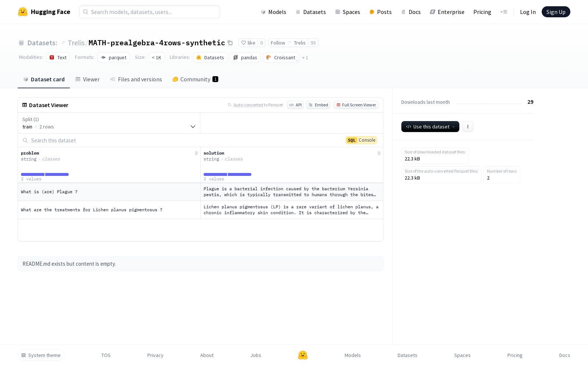
Task: Like the dataset with the heart button
Action: point(248,43)
